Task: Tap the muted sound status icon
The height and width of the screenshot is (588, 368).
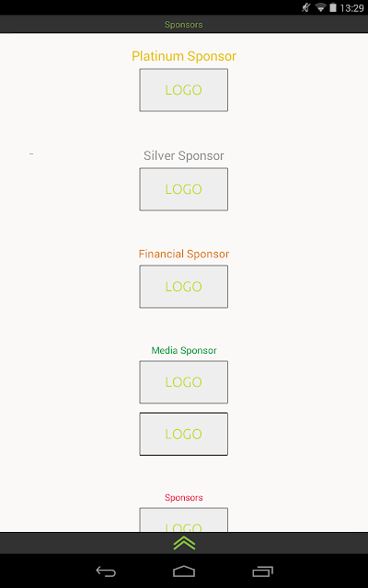Action: [x=306, y=7]
